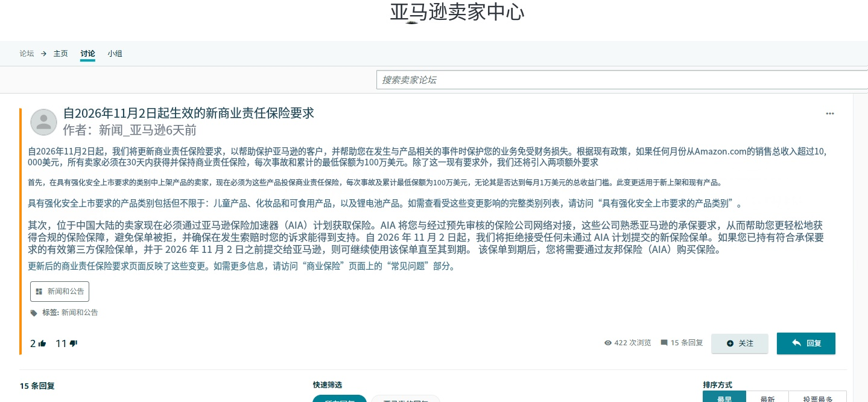Viewport: 868px width, 402px height.
Task: Click the thumbs-up like icon
Action: [x=42, y=343]
